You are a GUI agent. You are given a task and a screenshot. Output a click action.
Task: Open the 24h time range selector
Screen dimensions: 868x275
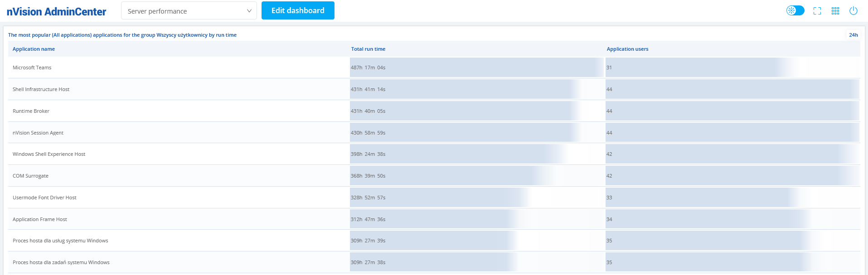point(853,35)
